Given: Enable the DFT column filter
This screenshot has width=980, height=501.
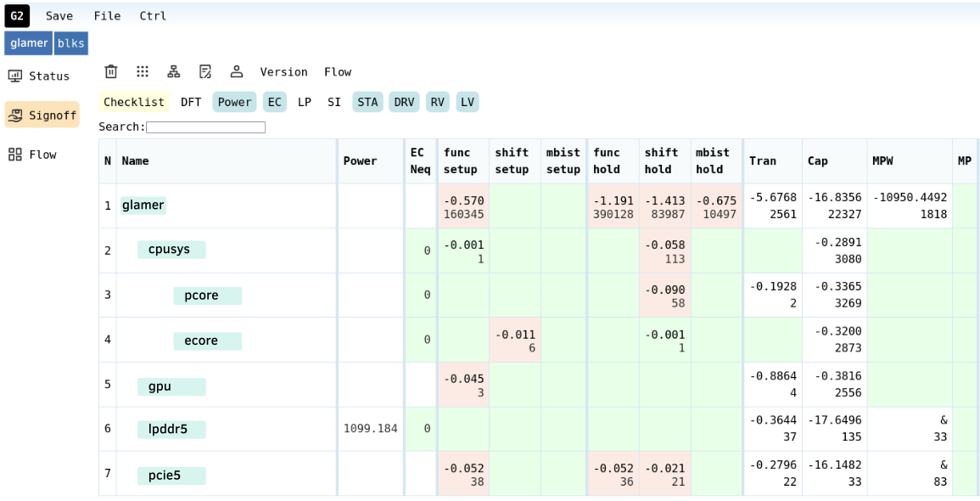Looking at the screenshot, I should click(x=191, y=103).
